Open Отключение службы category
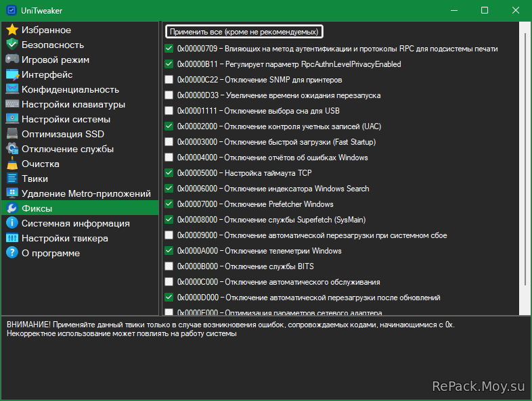The image size is (532, 401). tap(67, 149)
